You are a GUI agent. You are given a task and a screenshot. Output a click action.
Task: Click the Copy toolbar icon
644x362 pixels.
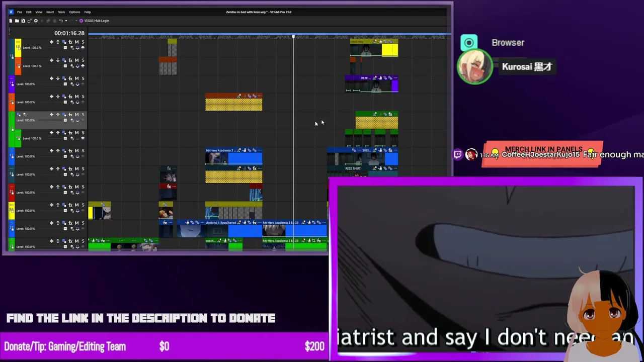pos(48,21)
